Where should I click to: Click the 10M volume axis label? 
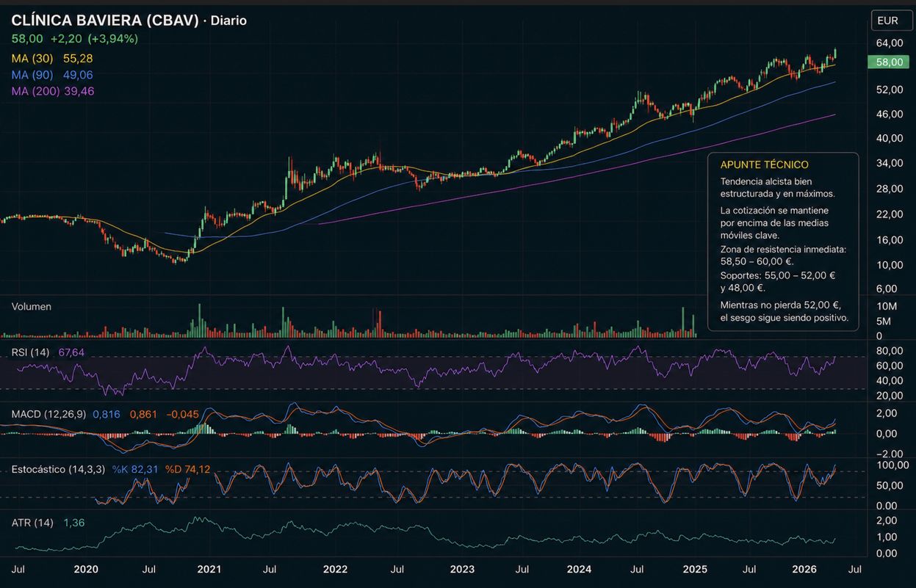[x=887, y=306]
